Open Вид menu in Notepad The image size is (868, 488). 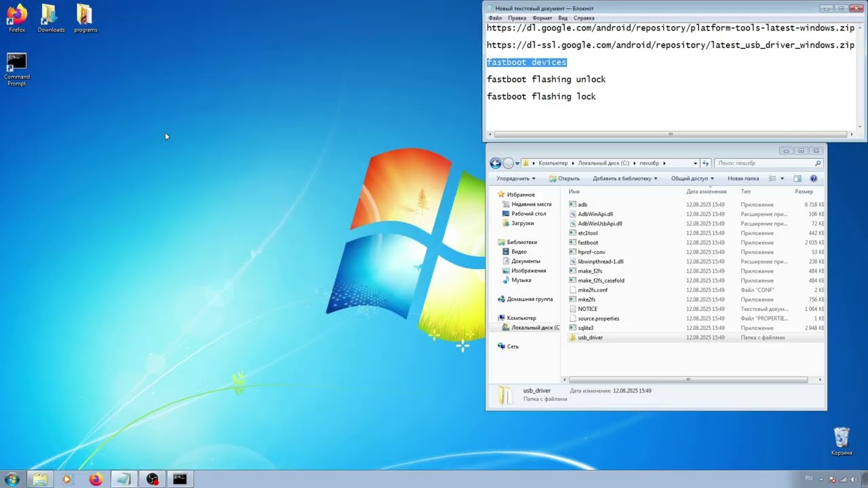pos(563,18)
